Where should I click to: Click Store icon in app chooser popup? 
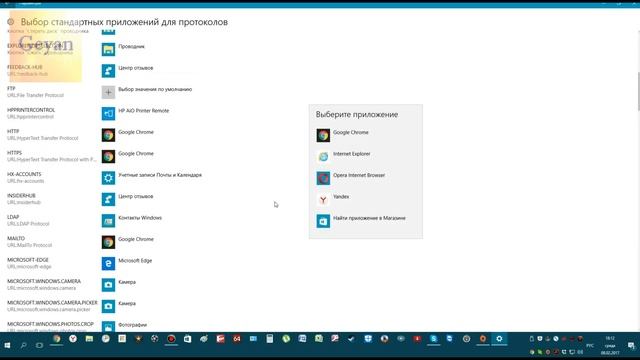click(323, 221)
